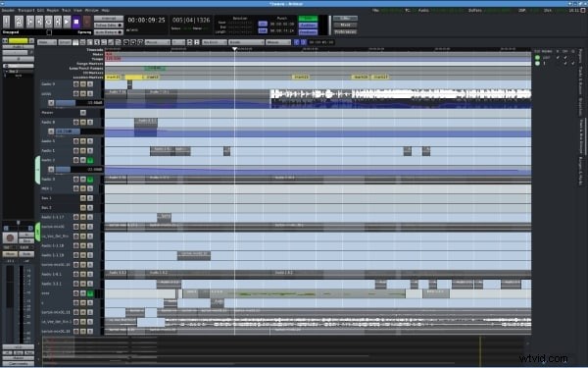Screen dimensions: 588x368
Task: Record-arm the Audio 1-1.17 track
Action: pos(76,218)
